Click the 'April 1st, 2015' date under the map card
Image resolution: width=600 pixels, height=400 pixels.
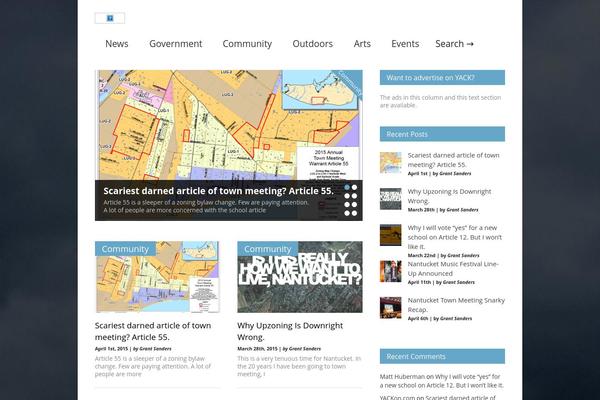pyautogui.click(x=111, y=349)
